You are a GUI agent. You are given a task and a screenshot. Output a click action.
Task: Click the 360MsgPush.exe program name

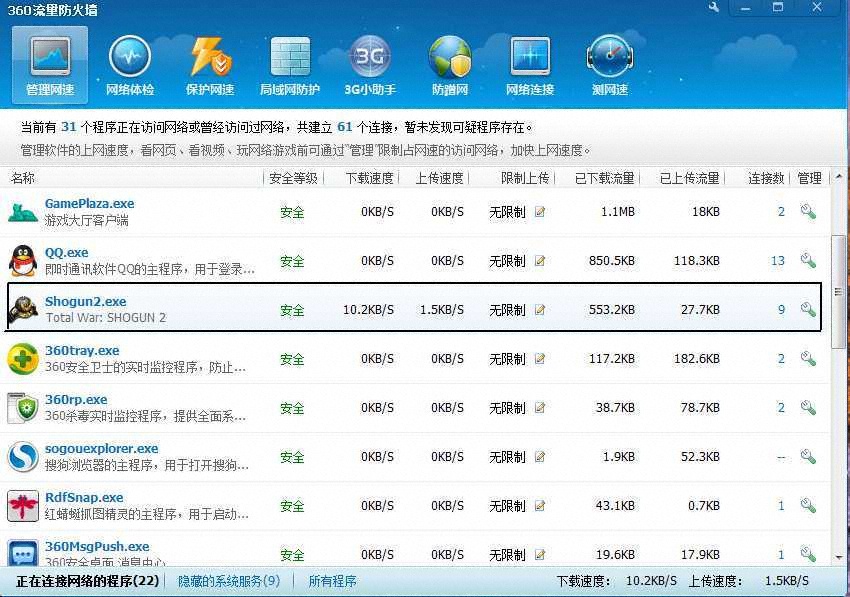97,547
